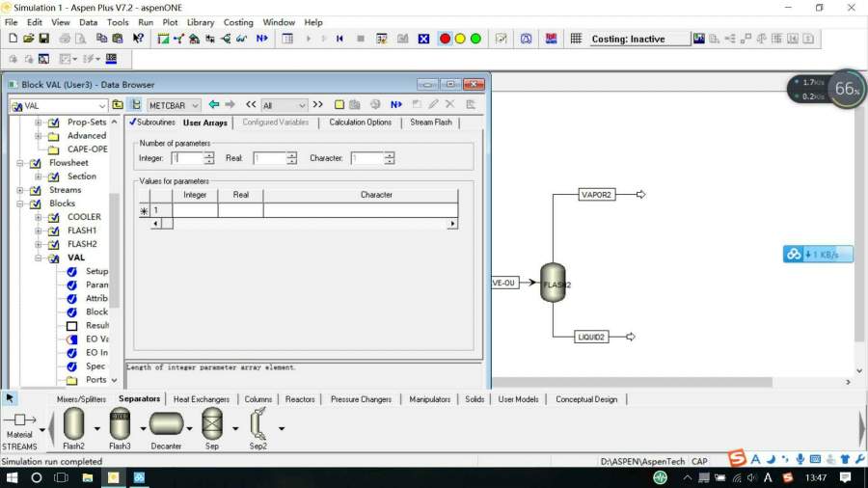Click the Material STREAMS button

point(19,426)
